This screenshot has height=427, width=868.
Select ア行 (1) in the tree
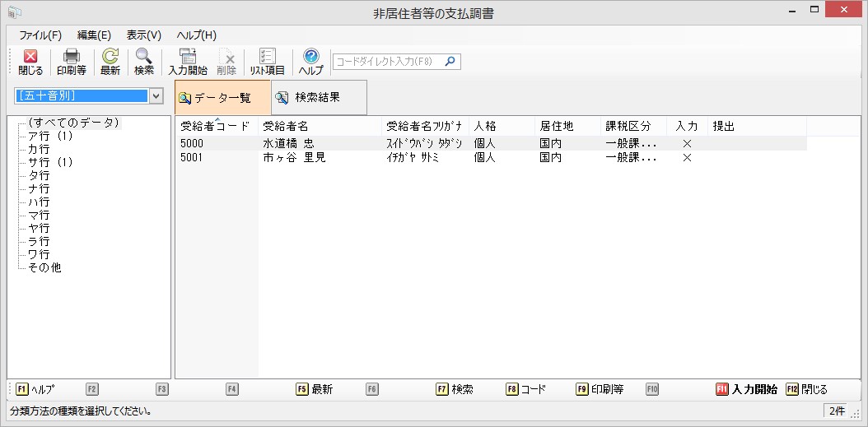pyautogui.click(x=50, y=137)
